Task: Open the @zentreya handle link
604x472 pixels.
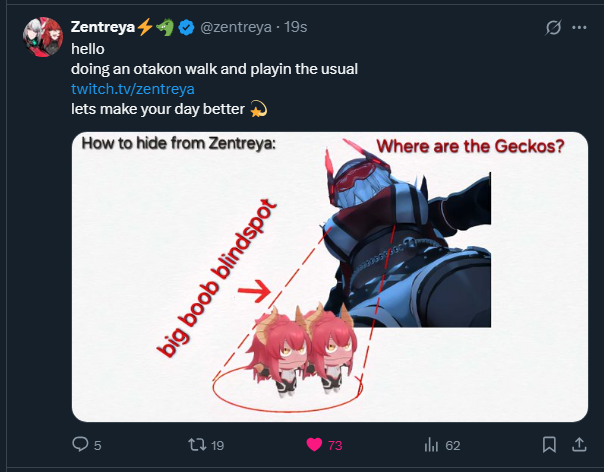Action: (236, 27)
